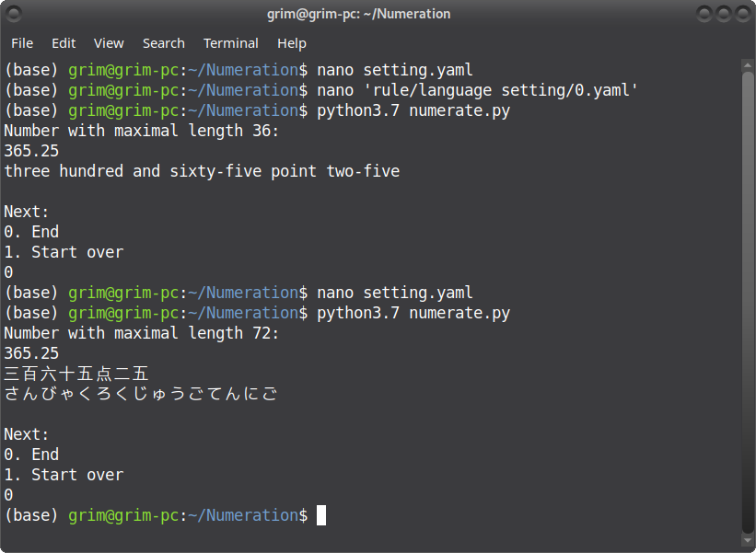The height and width of the screenshot is (553, 756).
Task: Click the vertical scrollbar thumb
Action: (x=748, y=303)
